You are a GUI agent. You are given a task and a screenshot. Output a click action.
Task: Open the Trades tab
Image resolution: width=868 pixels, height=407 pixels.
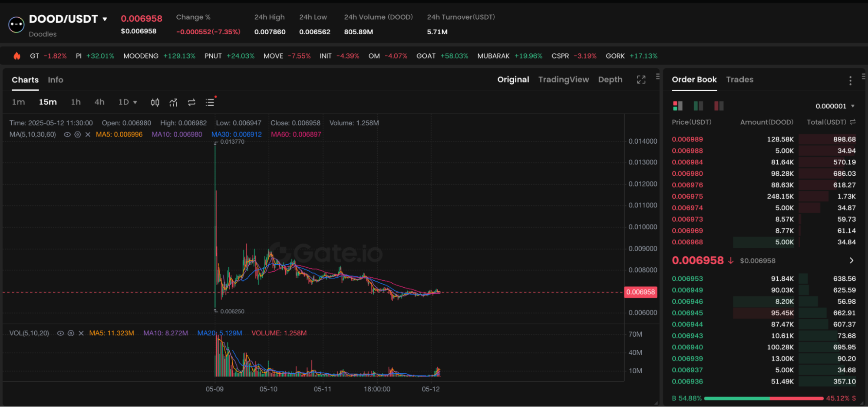[739, 79]
